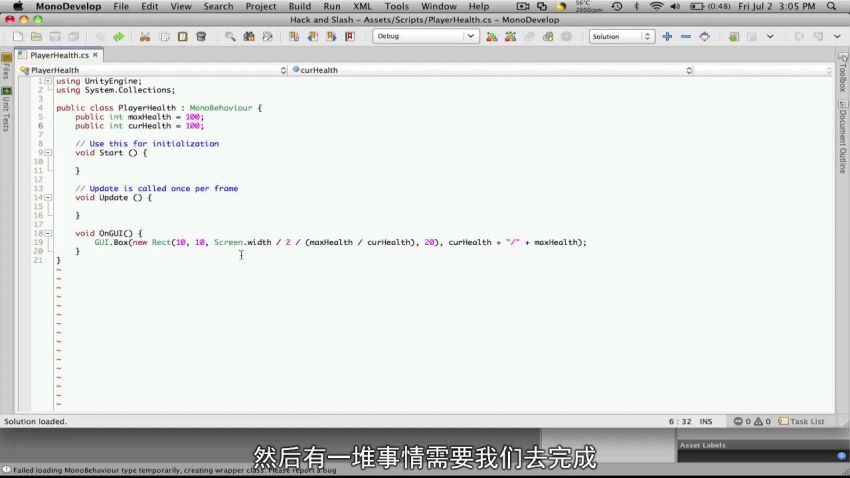This screenshot has height=478, width=850.
Task: Switch to the PlayerHealth.cs tab
Action: pyautogui.click(x=58, y=55)
